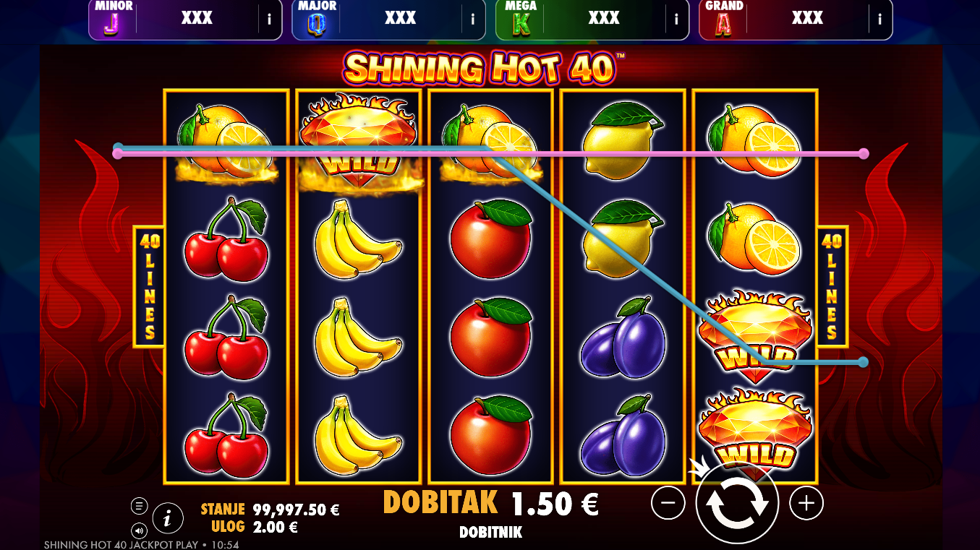
Task: Click the Mega jackpot K panel
Action: pyautogui.click(x=592, y=20)
